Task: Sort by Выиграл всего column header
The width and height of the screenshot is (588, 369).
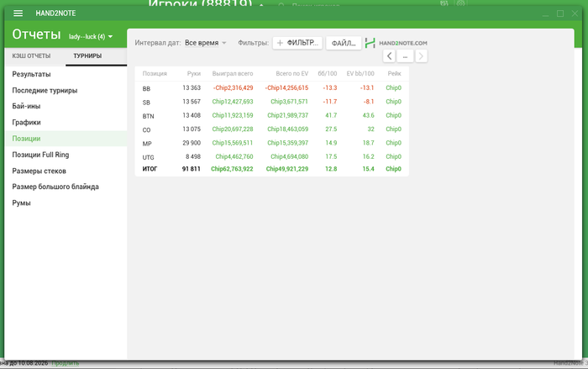Action: point(233,74)
